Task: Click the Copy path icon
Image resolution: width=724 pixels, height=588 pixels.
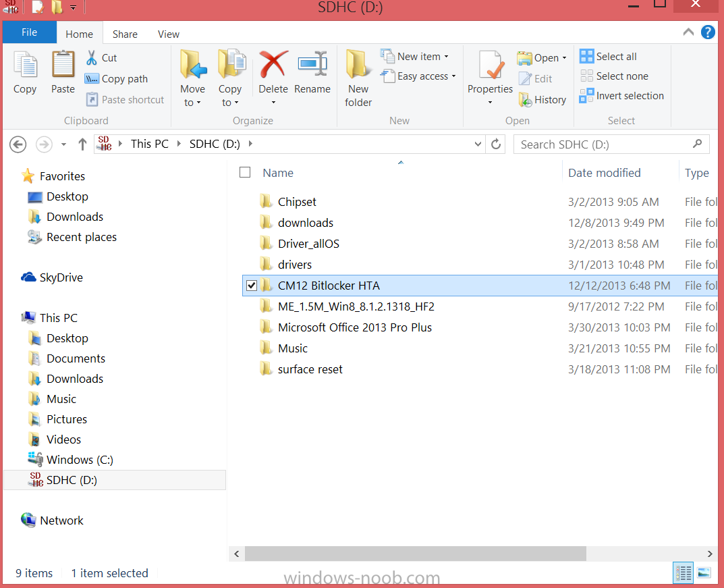Action: (x=92, y=79)
